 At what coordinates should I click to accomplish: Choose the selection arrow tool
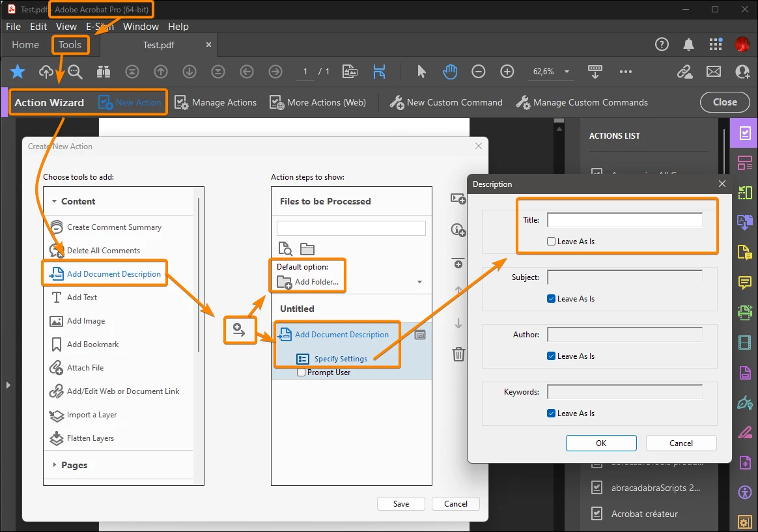pyautogui.click(x=421, y=72)
